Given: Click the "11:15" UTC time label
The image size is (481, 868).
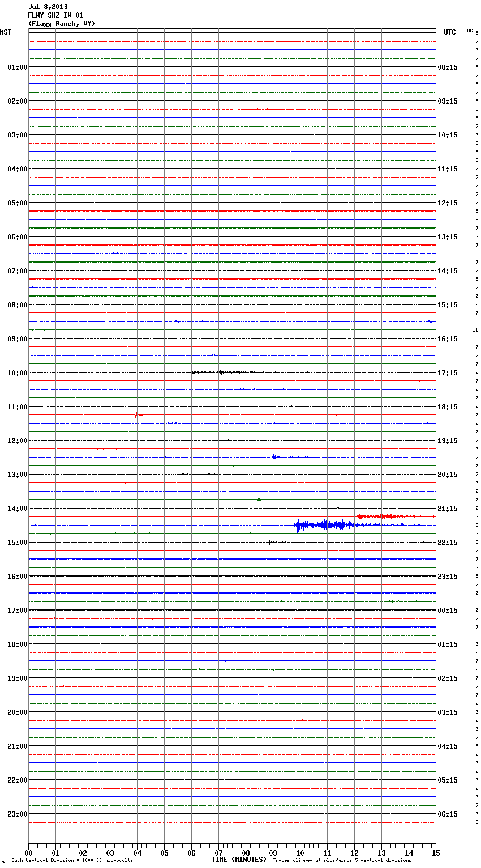Looking at the screenshot, I should (x=448, y=169).
